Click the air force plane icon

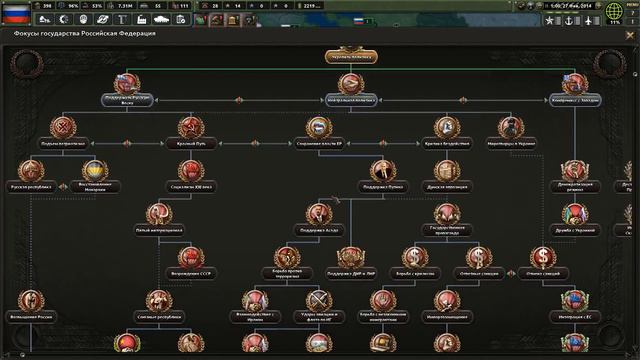588,20
